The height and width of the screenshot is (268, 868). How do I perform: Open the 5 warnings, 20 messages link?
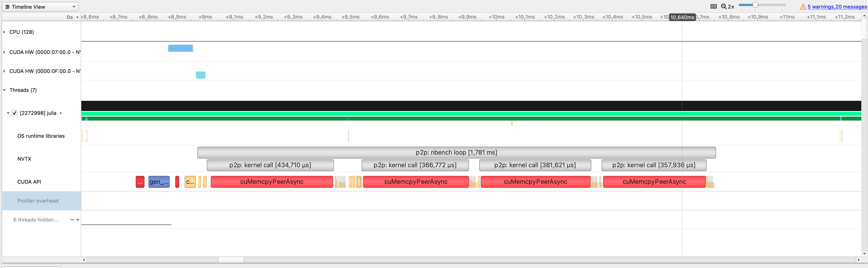pos(837,7)
